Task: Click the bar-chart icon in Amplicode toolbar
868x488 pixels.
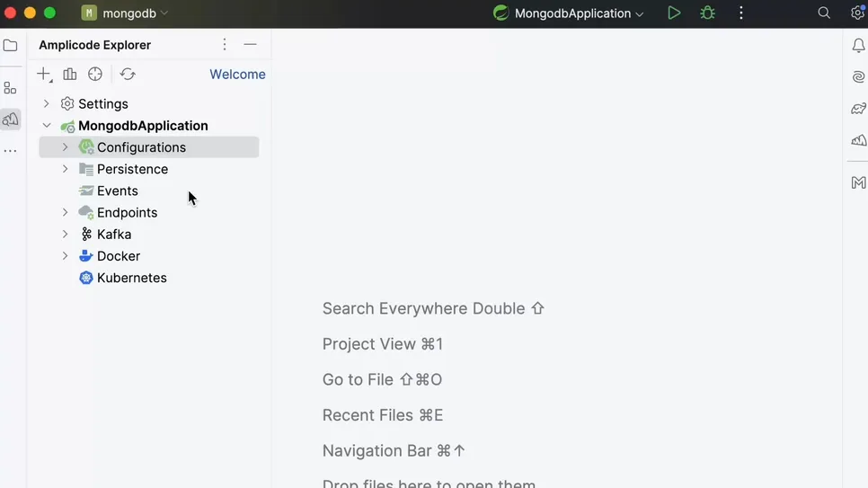Action: tap(70, 74)
